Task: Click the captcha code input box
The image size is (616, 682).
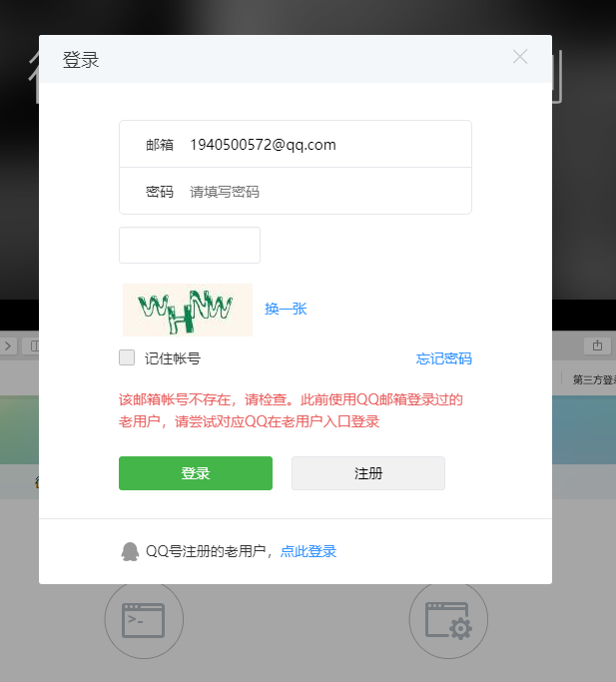Action: coord(190,245)
